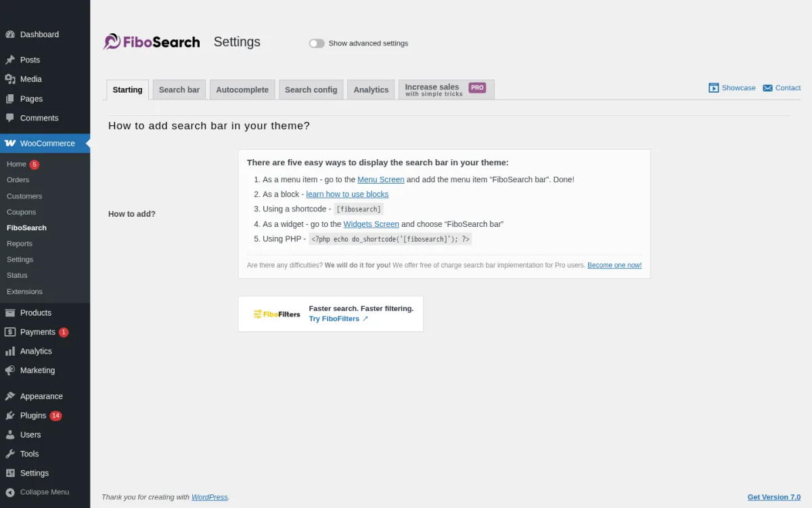Screen dimensions: 812x508
Task: Click heading How to add search bar
Action: (x=209, y=126)
